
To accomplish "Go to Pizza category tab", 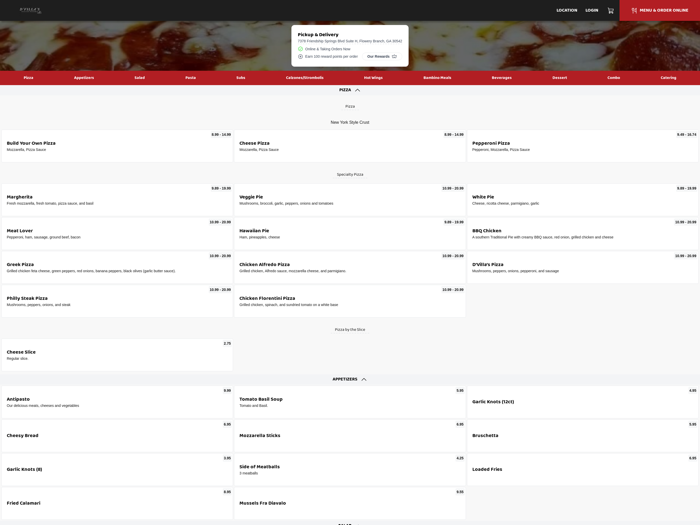I will (x=29, y=78).
